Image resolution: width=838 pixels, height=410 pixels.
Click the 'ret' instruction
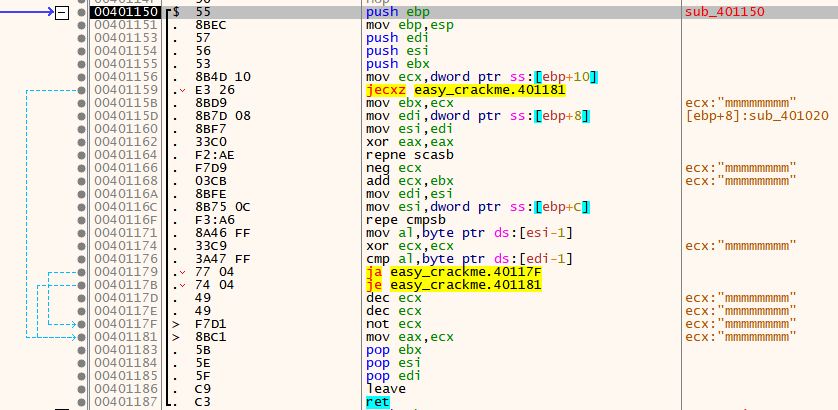(x=378, y=402)
